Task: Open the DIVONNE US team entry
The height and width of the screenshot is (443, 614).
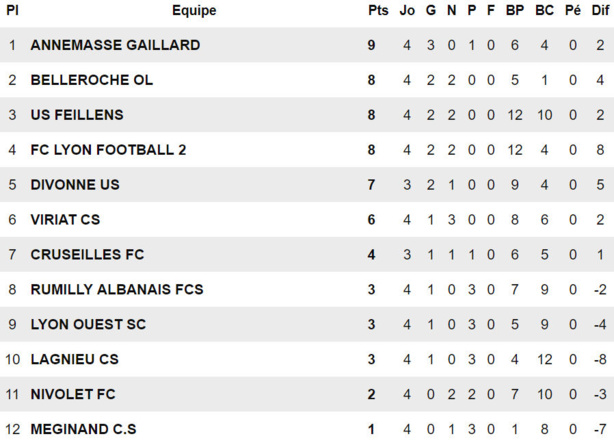Action: (75, 185)
